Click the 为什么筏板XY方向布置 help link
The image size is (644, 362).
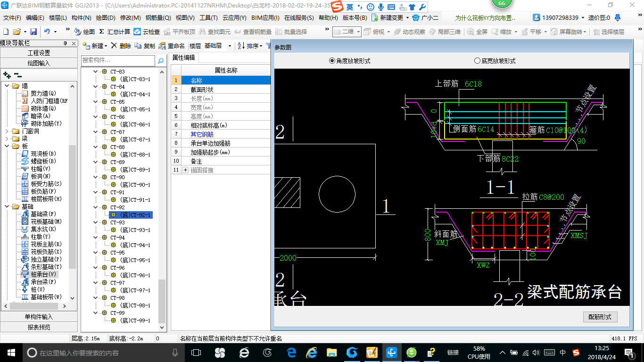[486, 17]
